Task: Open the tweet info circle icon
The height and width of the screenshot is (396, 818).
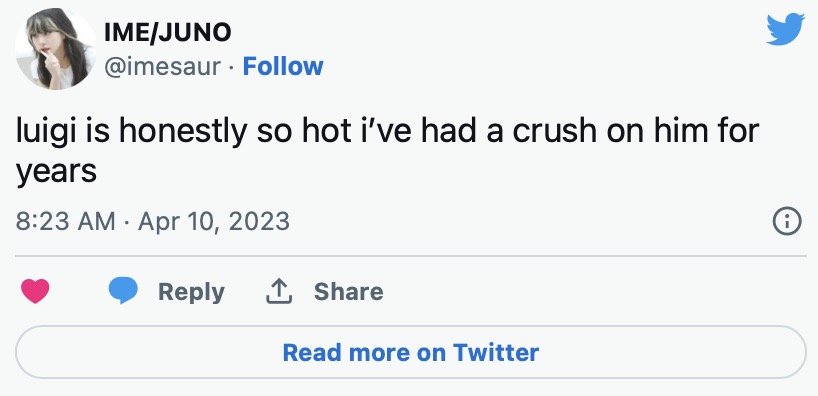Action: tap(786, 222)
